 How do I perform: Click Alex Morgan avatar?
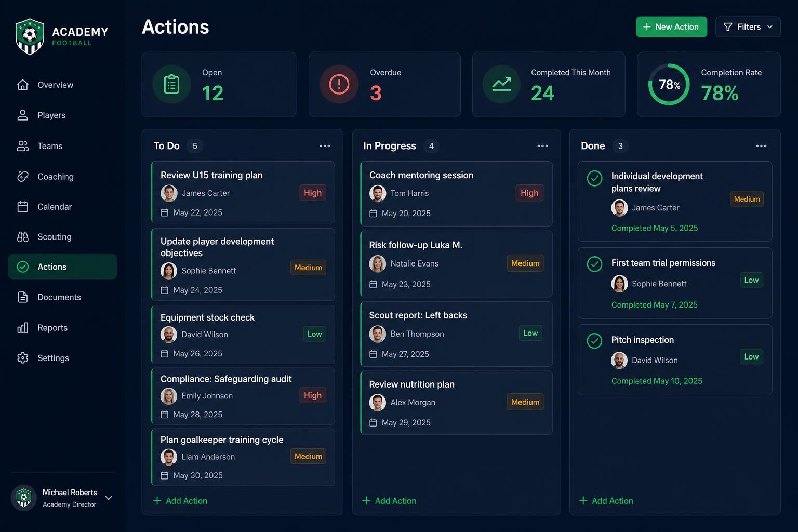point(378,403)
